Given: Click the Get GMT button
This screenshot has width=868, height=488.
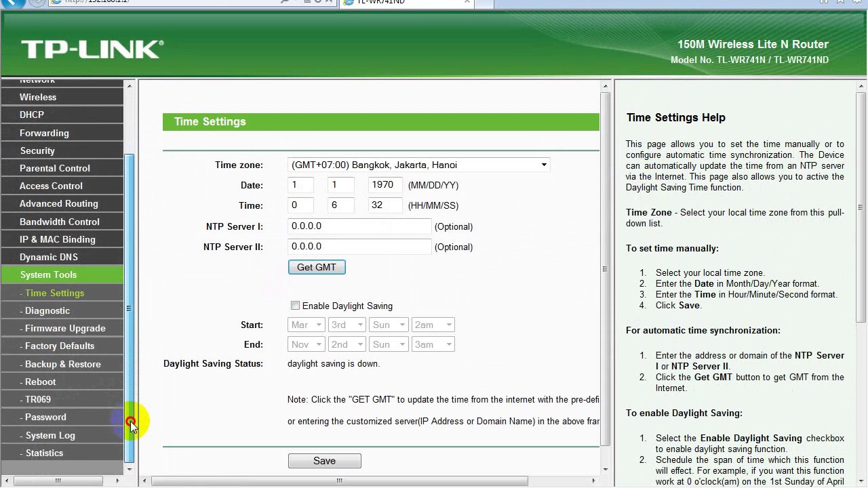Looking at the screenshot, I should (317, 267).
